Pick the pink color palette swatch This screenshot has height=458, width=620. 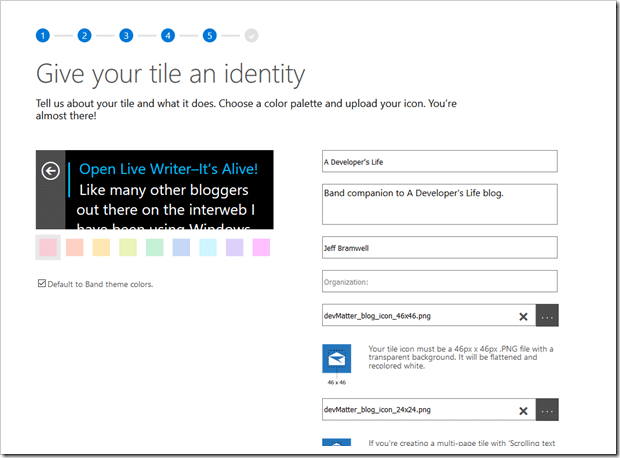click(47, 247)
